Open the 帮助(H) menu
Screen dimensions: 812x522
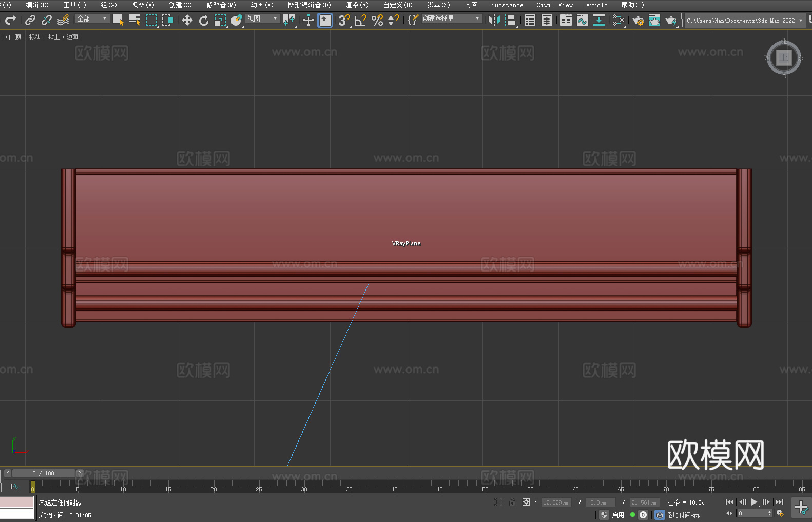coord(632,5)
